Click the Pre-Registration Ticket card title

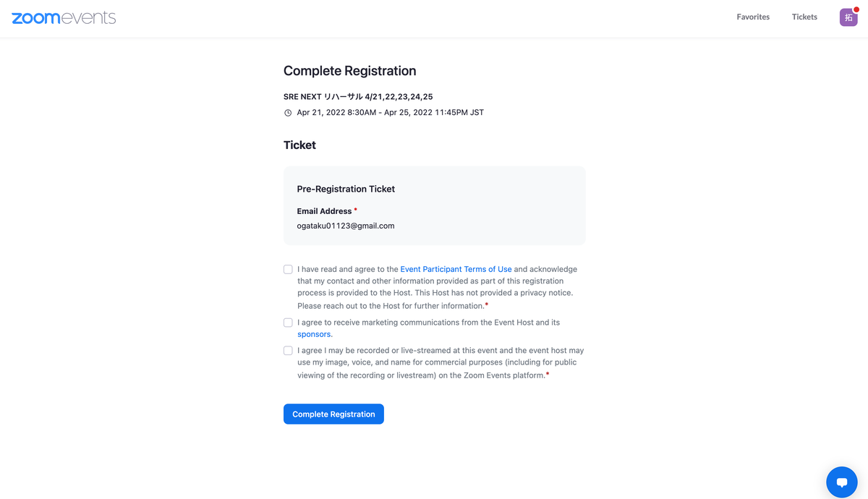click(x=346, y=189)
